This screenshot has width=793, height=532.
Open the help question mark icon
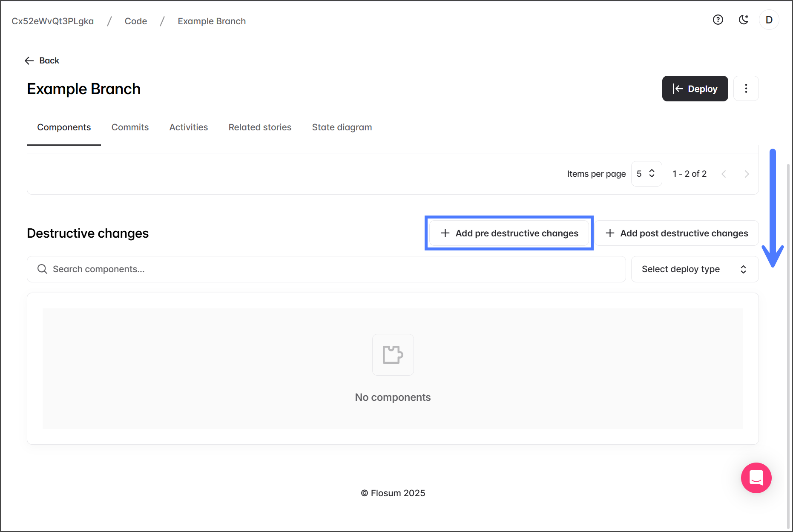point(718,20)
